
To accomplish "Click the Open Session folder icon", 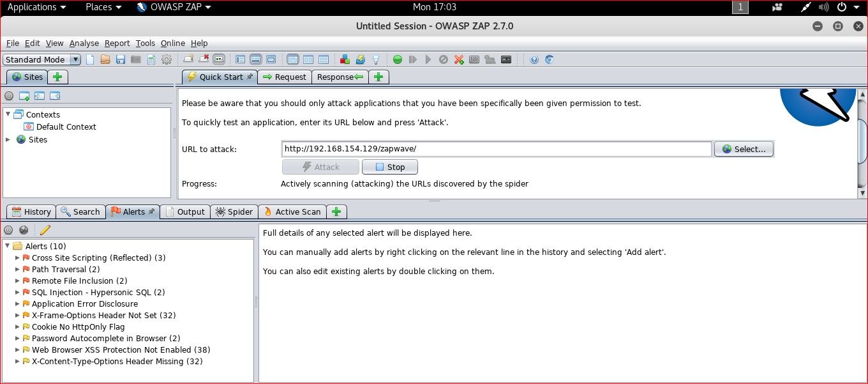I will point(105,59).
